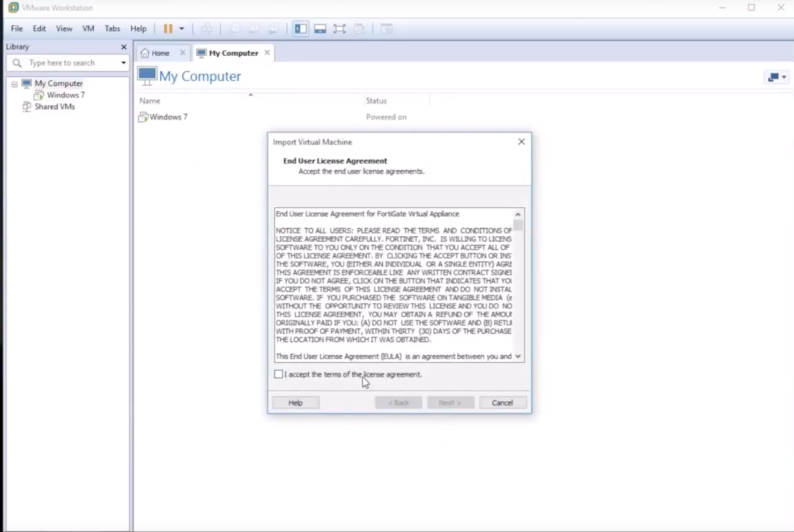Click the large My Computer header icon
Viewport: 794px width, 532px height.
(147, 76)
